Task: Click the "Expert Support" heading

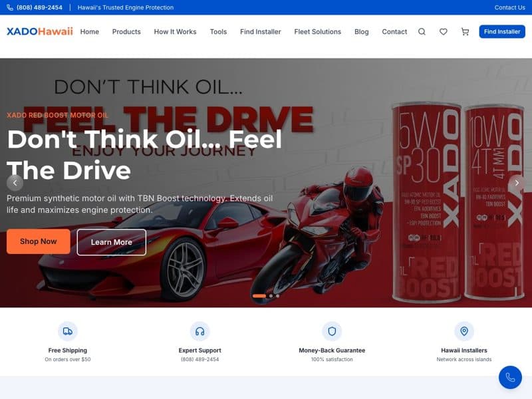Action: click(x=200, y=350)
